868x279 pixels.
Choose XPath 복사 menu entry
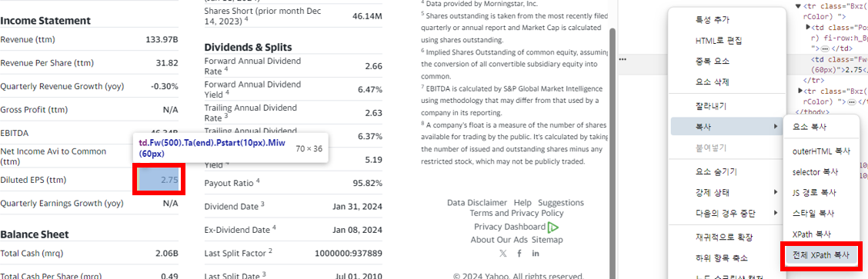tap(812, 234)
